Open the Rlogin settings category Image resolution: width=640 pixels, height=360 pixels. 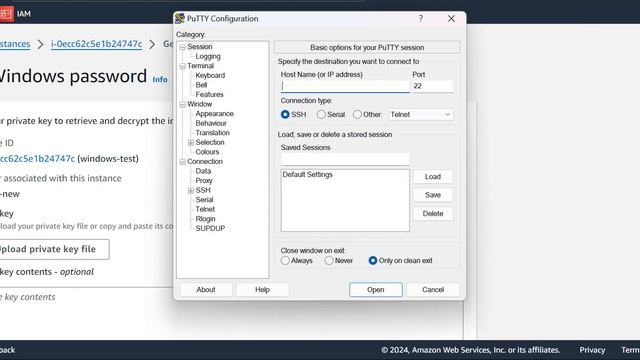click(205, 219)
